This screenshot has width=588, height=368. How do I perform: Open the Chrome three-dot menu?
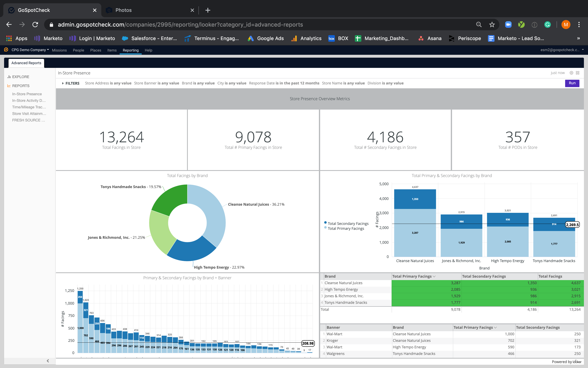pos(579,25)
